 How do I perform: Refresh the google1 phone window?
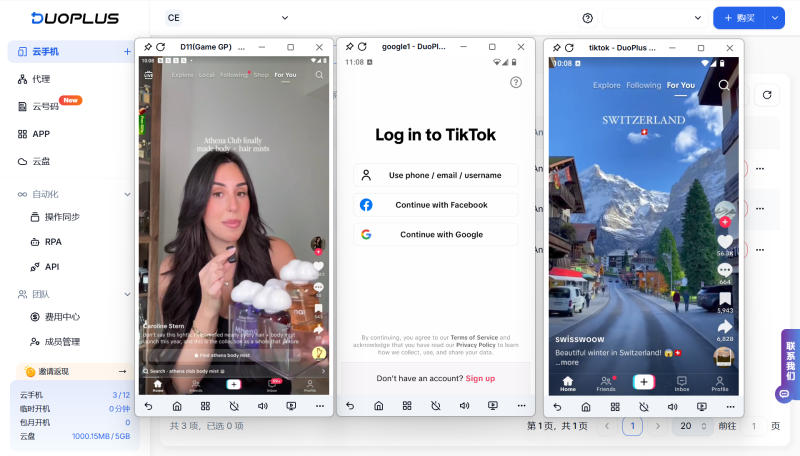362,47
